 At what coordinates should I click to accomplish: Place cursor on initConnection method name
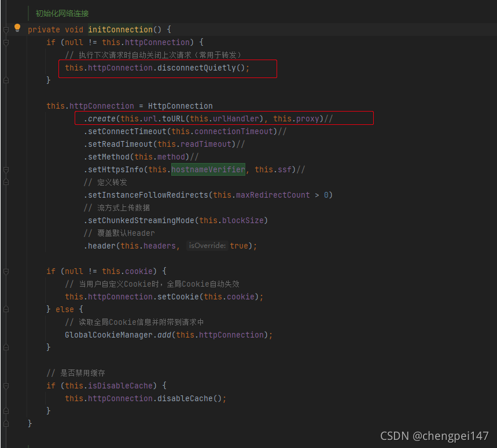(120, 29)
